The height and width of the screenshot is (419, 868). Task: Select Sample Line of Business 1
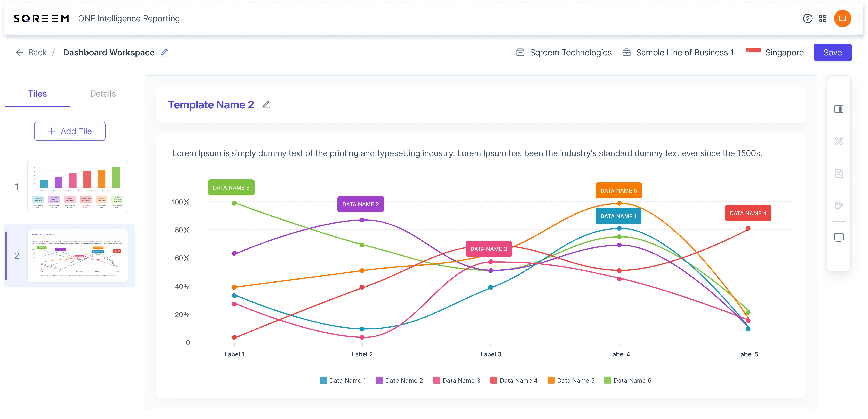click(678, 53)
